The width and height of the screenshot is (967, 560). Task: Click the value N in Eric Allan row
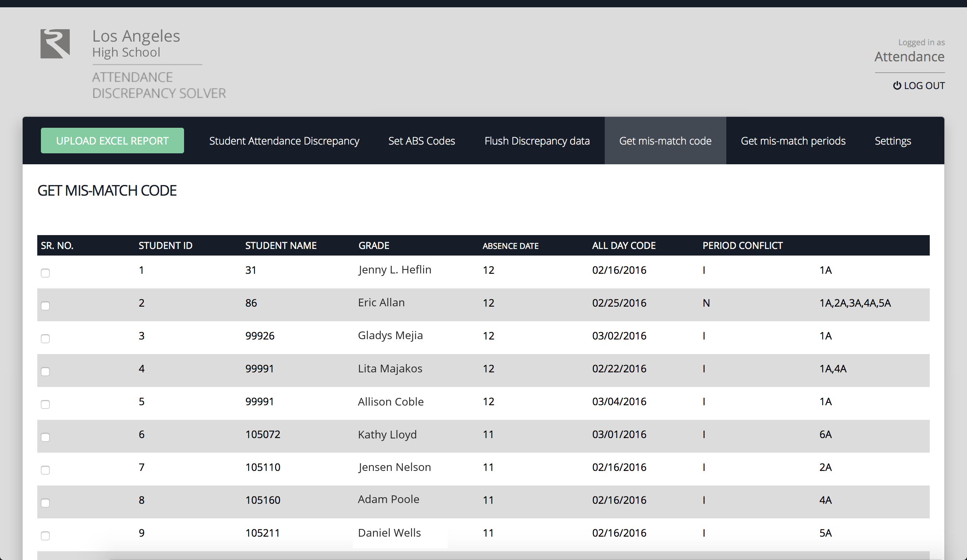(706, 303)
